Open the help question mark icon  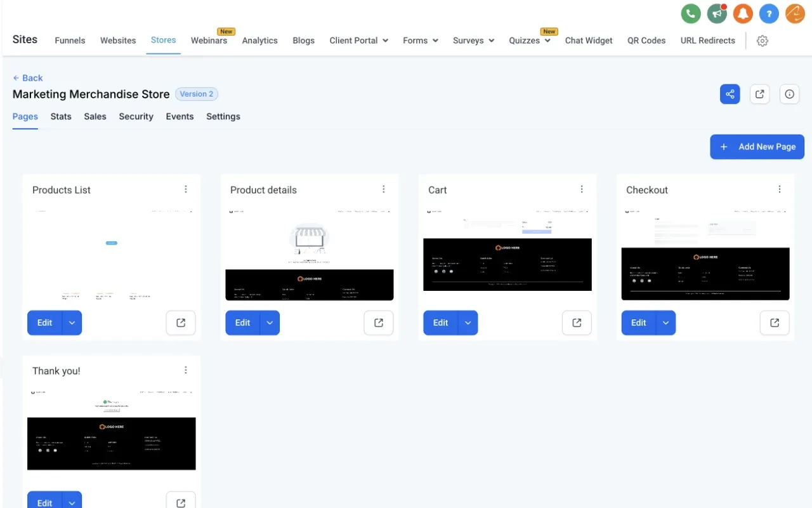(x=769, y=13)
